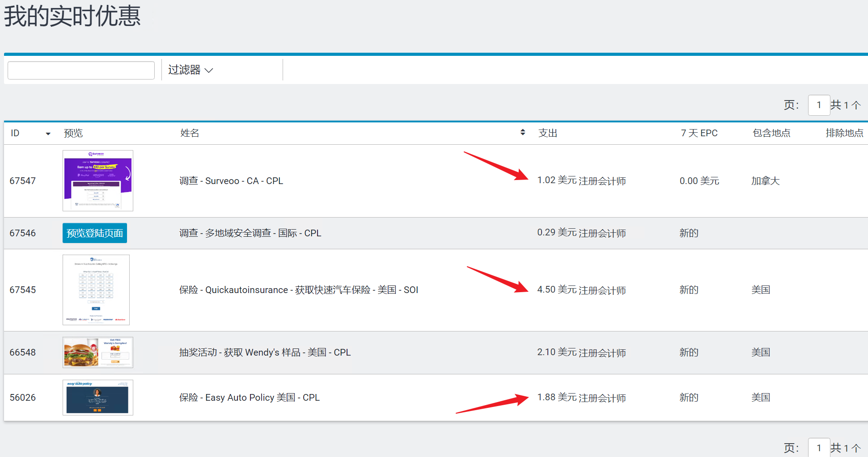Open the Quickautoinsurance SOI offer name
Screen dimensions: 868x457
tap(298, 290)
